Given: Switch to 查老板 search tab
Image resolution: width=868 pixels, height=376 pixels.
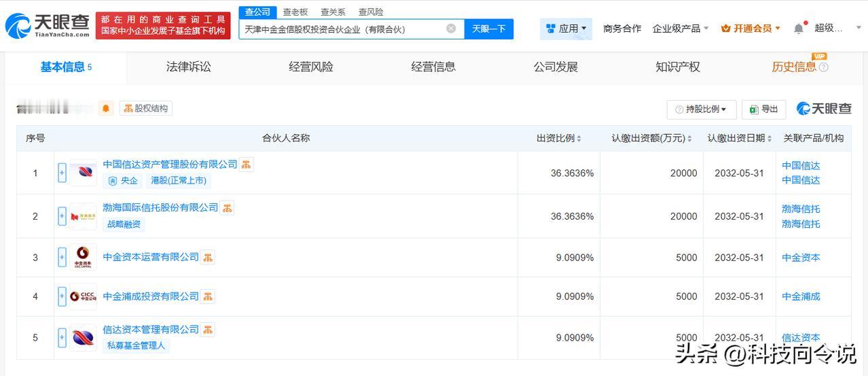Looking at the screenshot, I should (x=295, y=12).
